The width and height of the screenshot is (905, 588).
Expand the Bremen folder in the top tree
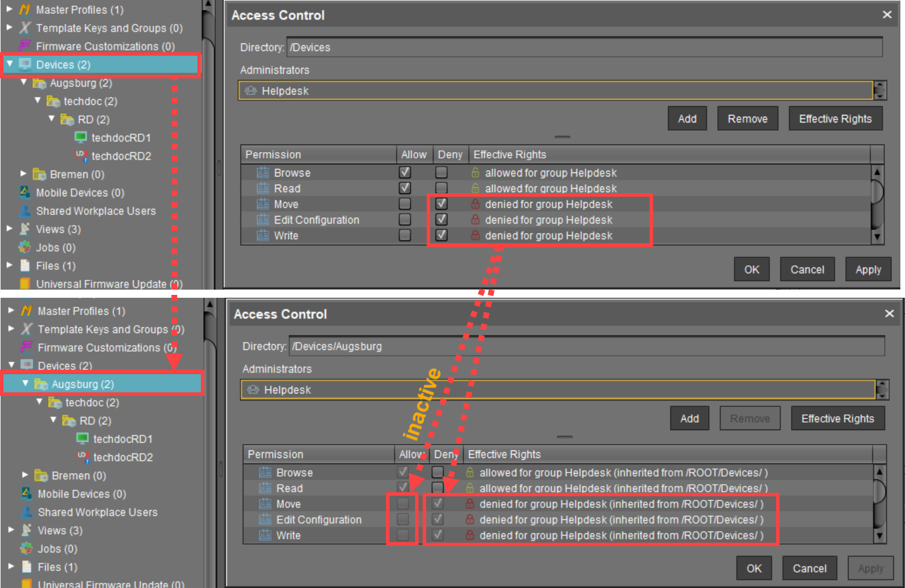point(24,174)
